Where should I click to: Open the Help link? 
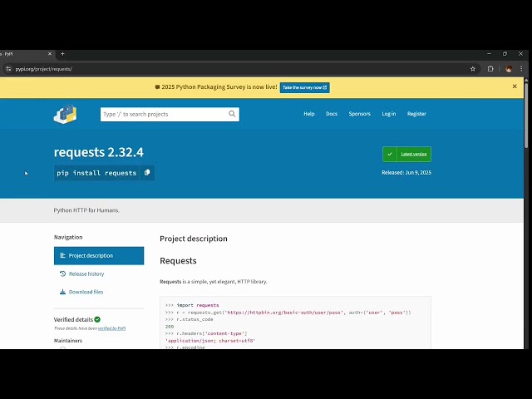[309, 114]
